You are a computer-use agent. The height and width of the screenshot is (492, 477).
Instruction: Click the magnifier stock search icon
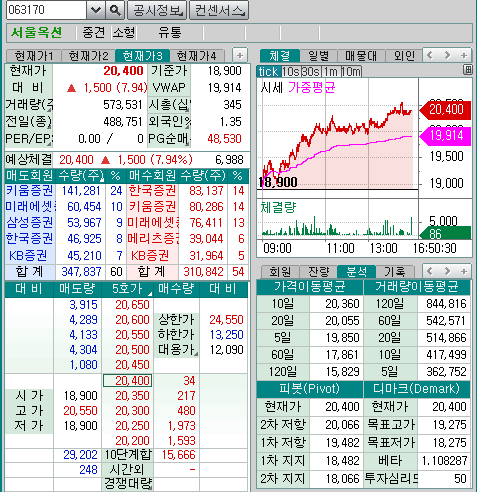(x=115, y=10)
